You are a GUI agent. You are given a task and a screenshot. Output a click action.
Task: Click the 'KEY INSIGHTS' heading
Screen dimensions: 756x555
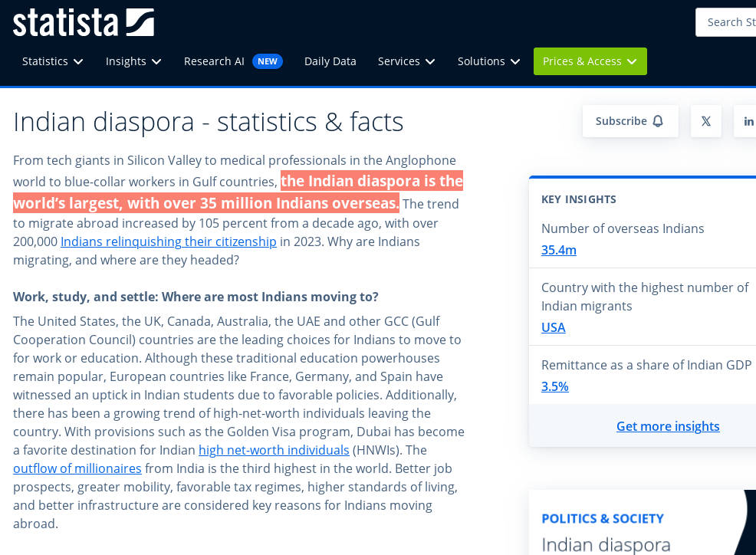(579, 199)
